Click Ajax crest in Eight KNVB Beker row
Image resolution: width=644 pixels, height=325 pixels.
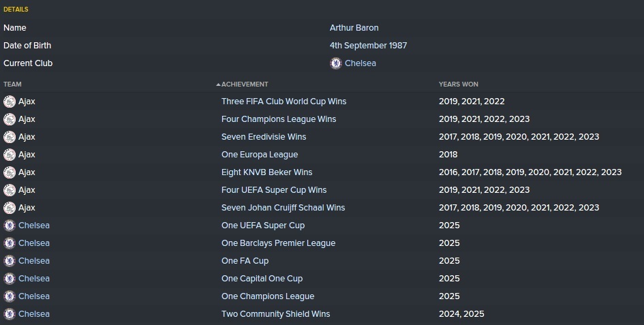[10, 172]
